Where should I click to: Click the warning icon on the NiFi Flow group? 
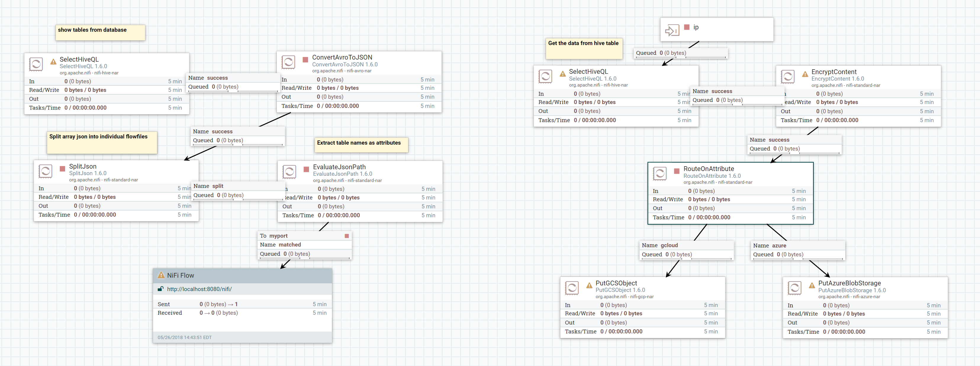pyautogui.click(x=161, y=275)
